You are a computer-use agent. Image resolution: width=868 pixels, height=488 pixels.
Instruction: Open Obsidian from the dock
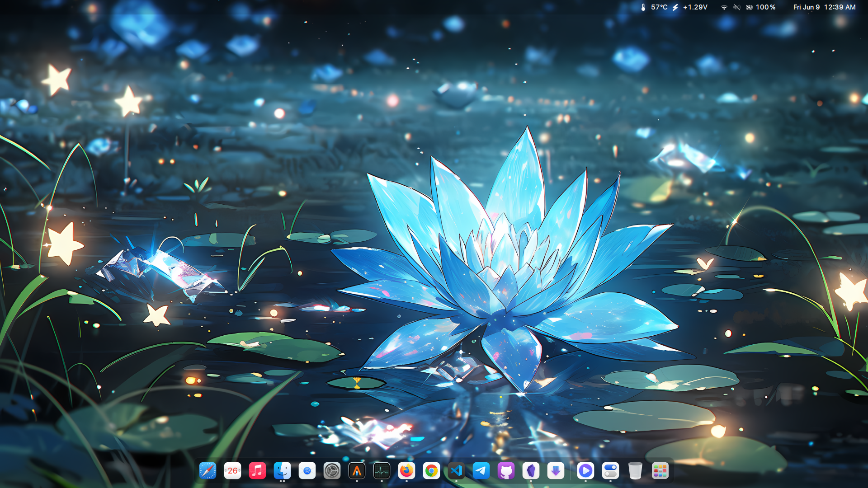(x=531, y=471)
